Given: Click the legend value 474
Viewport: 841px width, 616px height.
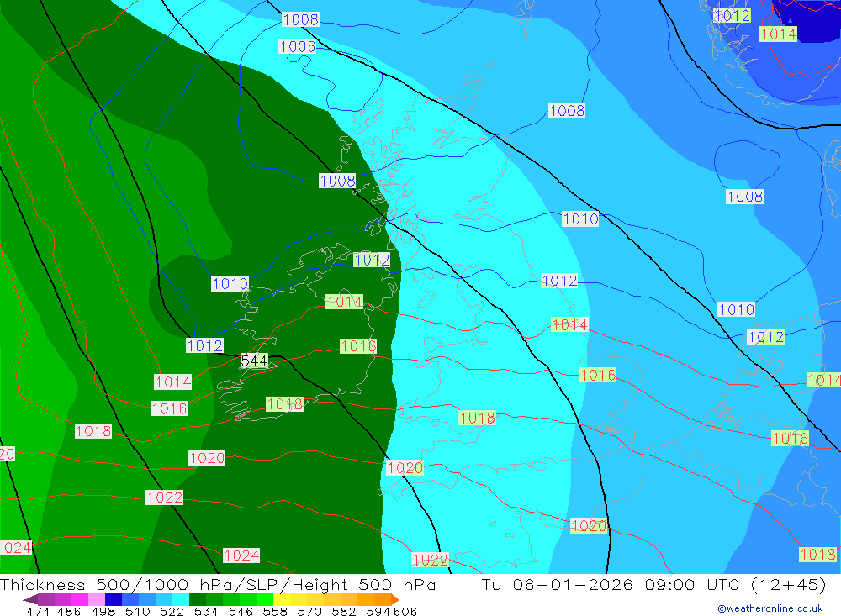Looking at the screenshot, I should 38,611.
